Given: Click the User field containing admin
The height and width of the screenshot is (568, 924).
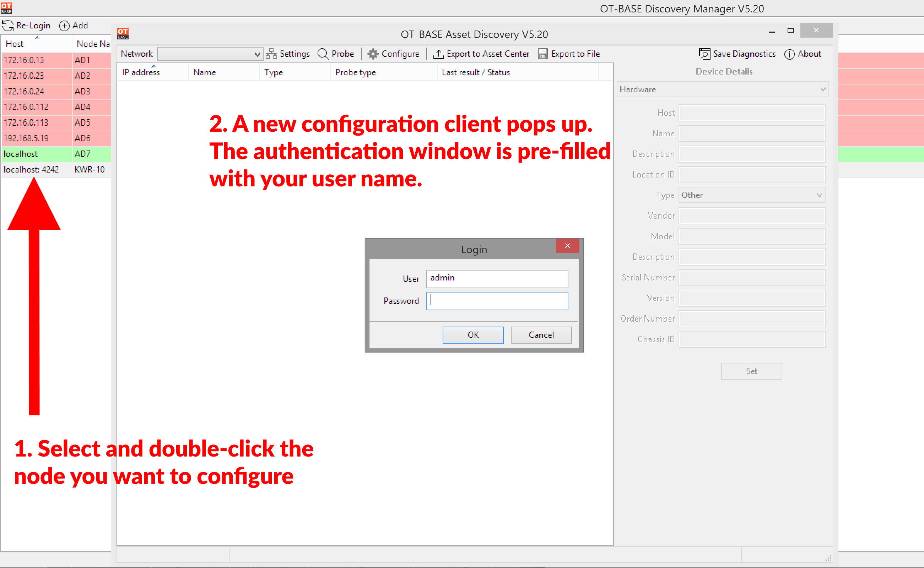Looking at the screenshot, I should 497,279.
